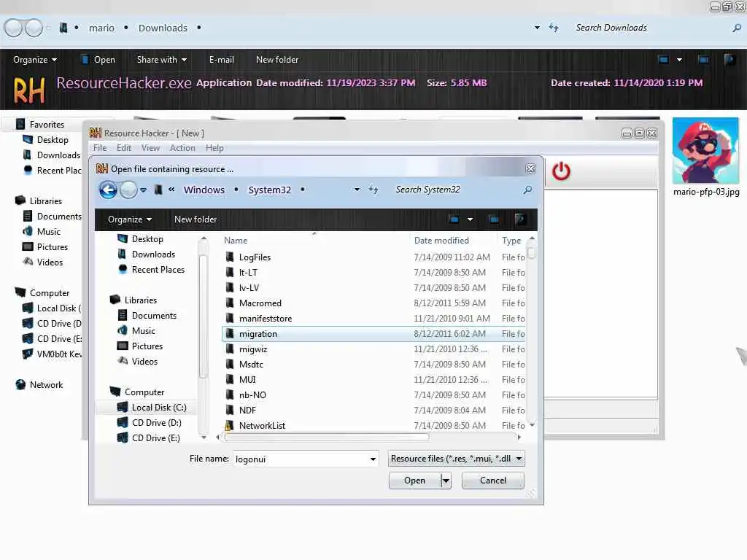Click the navigation tree scrollbar in the dialog
Viewport: 747px width, 560px height.
[x=203, y=315]
